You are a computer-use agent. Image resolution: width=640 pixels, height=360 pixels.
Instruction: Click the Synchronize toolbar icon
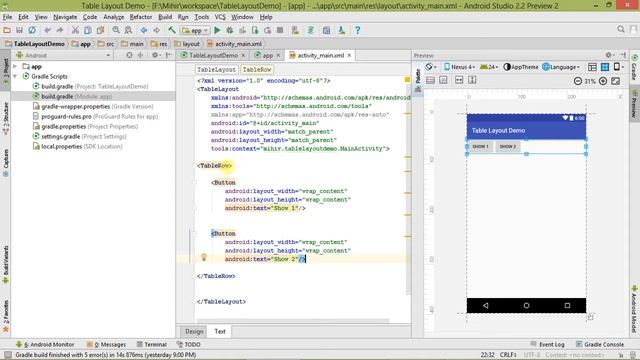(32, 30)
